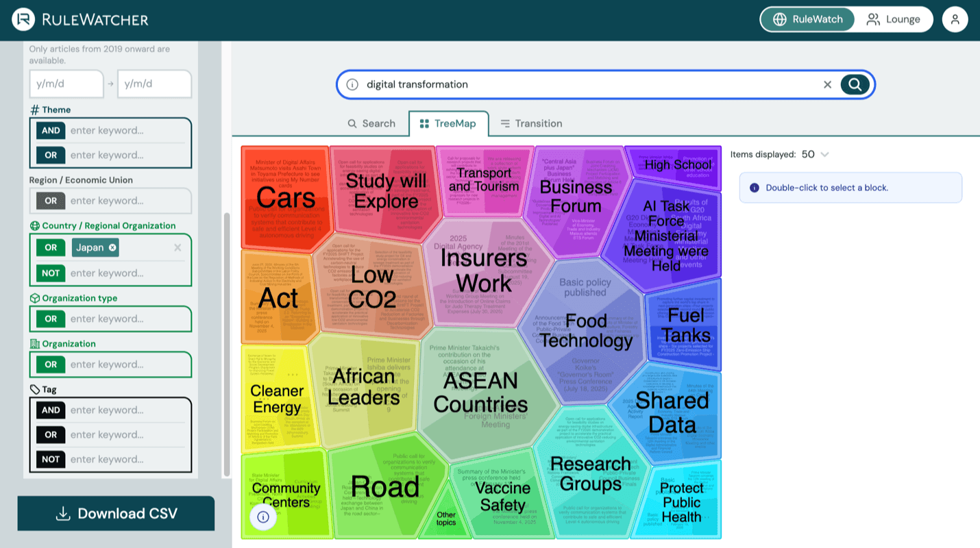Open the info button over the treemap
This screenshot has width=980, height=548.
pos(263,516)
